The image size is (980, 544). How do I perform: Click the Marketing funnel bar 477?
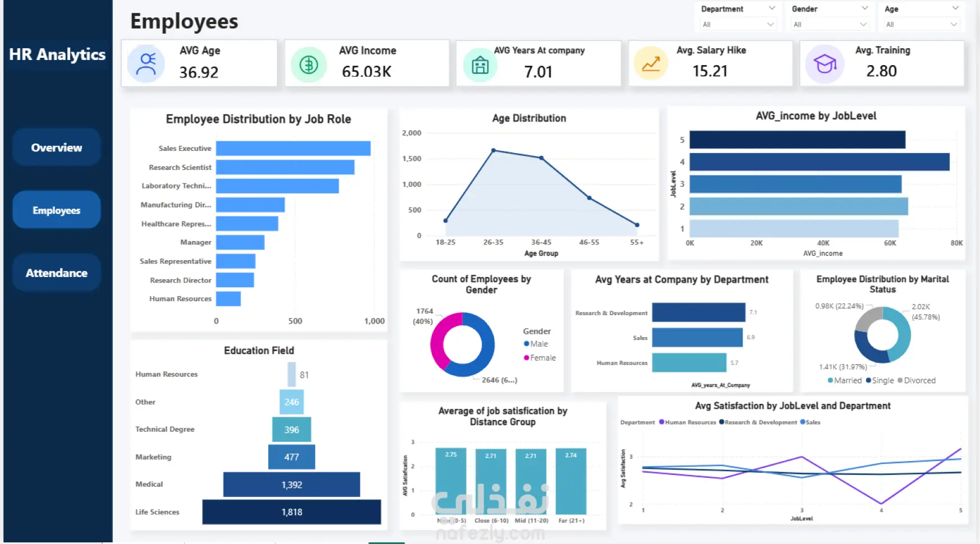click(292, 457)
